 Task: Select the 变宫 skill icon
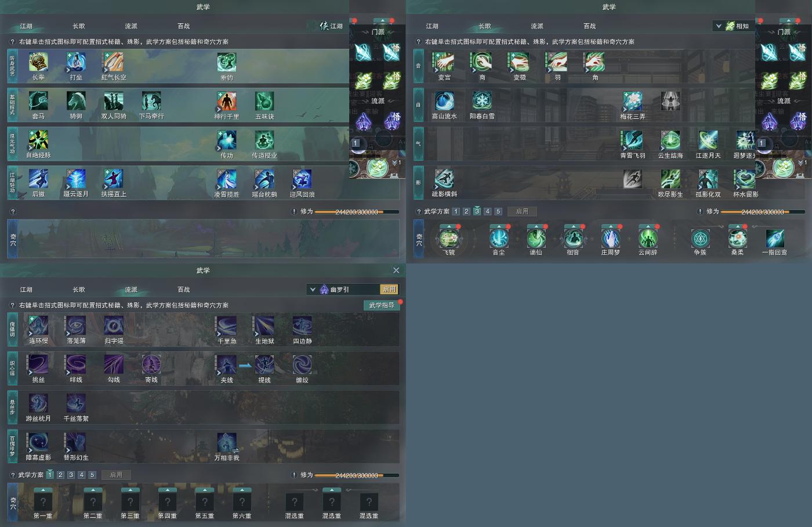pyautogui.click(x=444, y=62)
